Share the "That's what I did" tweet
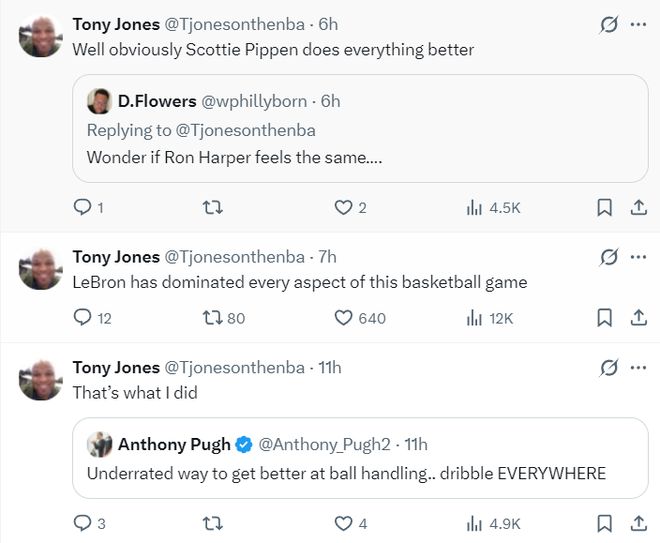Screen dimensions: 660x543 pyautogui.click(x=638, y=523)
